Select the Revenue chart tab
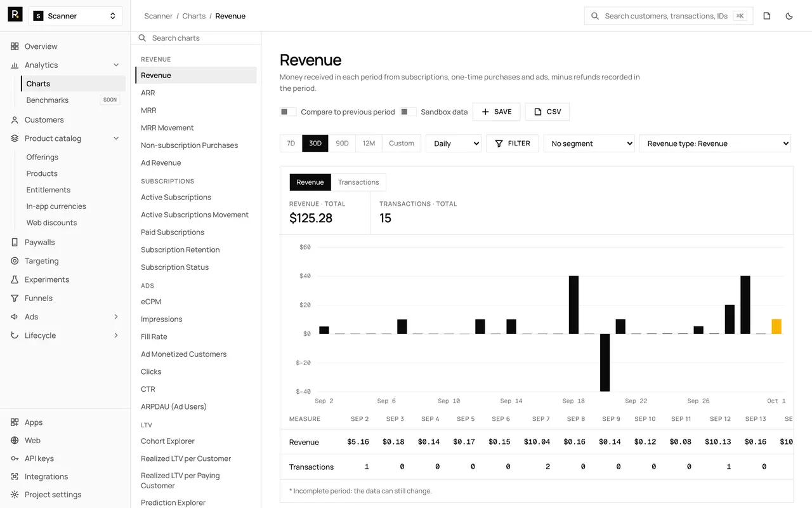This screenshot has height=508, width=812. coord(310,182)
